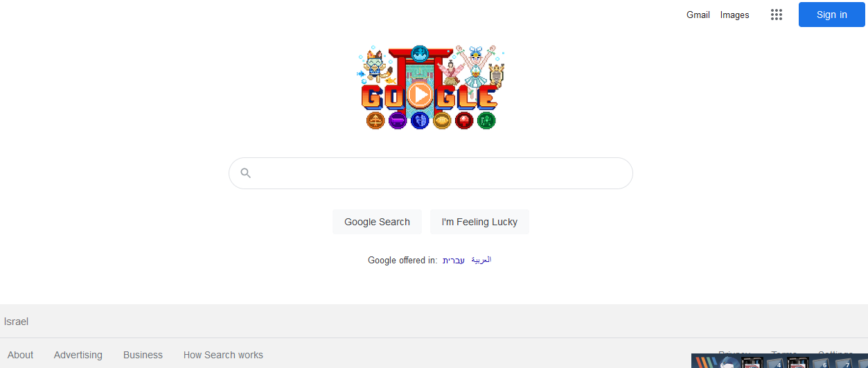Click the blue Sign in button
This screenshot has height=368, width=868.
[831, 15]
